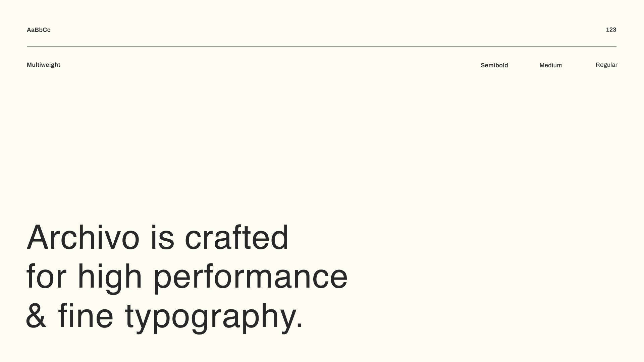Click the word is in first line
This screenshot has width=644, height=362.
pos(162,237)
